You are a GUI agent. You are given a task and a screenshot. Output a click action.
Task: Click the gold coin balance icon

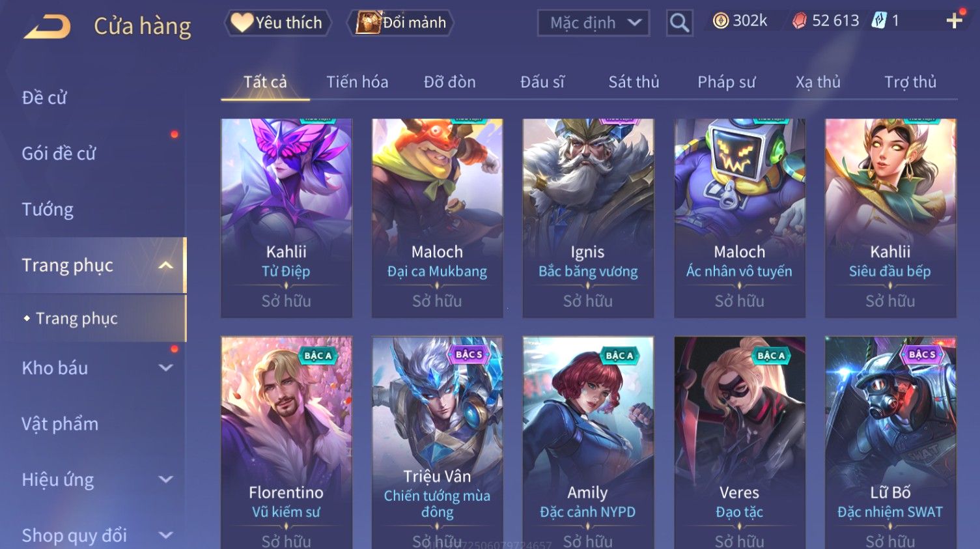coord(720,21)
